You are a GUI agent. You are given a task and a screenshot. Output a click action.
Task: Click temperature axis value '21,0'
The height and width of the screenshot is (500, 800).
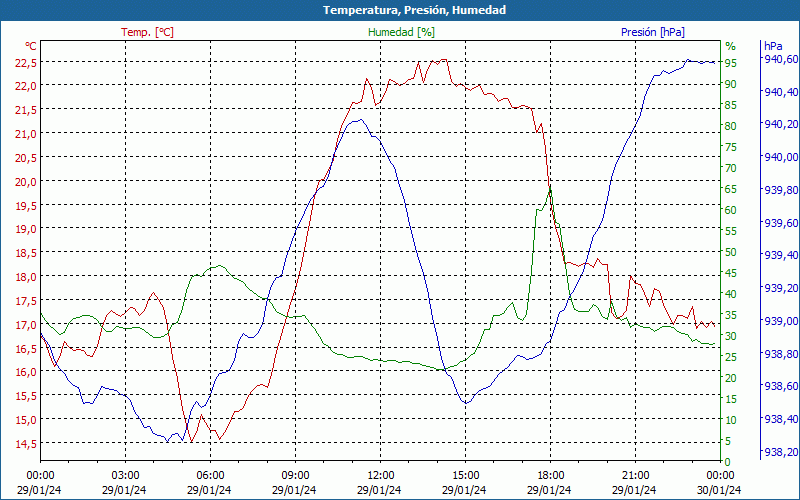(26, 134)
